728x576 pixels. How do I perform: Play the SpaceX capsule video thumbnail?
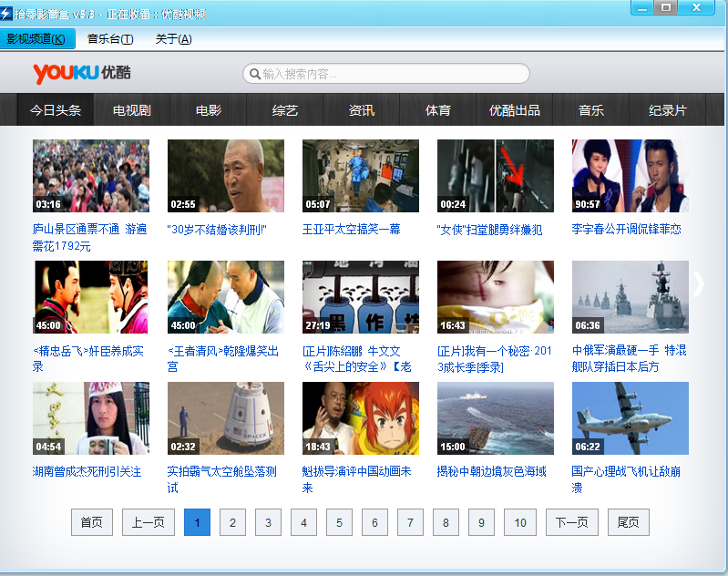click(x=225, y=418)
